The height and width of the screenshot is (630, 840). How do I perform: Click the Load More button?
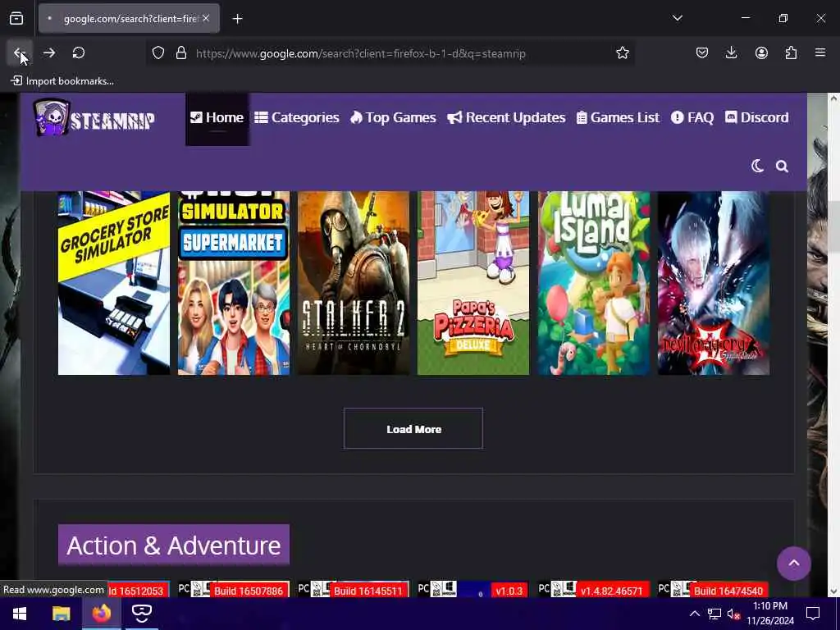pos(413,428)
